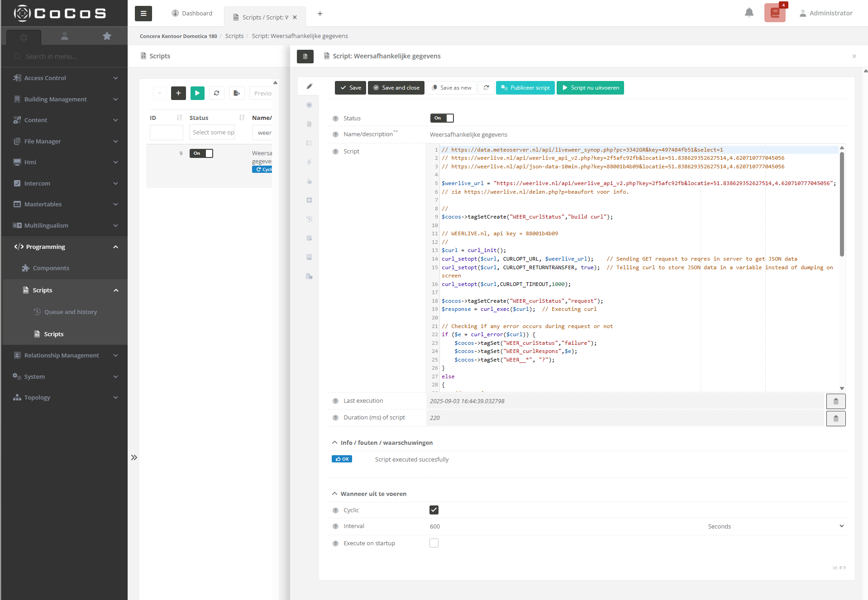The height and width of the screenshot is (600, 868).
Task: Refresh the scripts list
Action: 217,93
